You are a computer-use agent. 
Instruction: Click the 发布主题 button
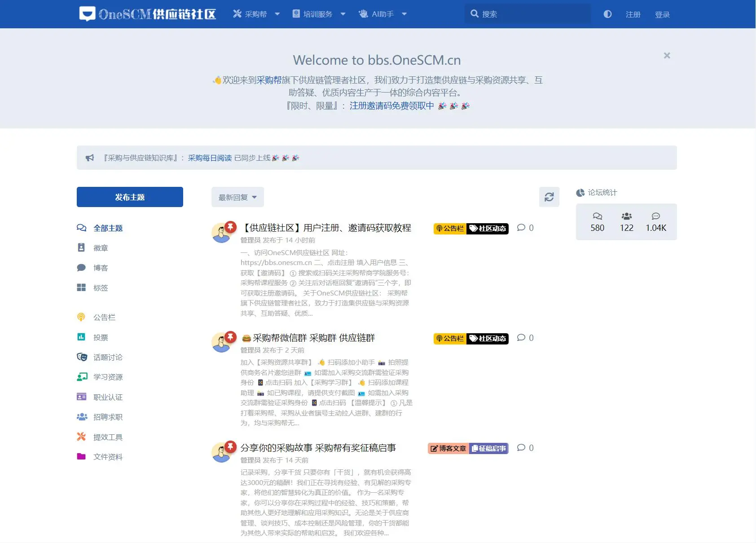click(130, 197)
